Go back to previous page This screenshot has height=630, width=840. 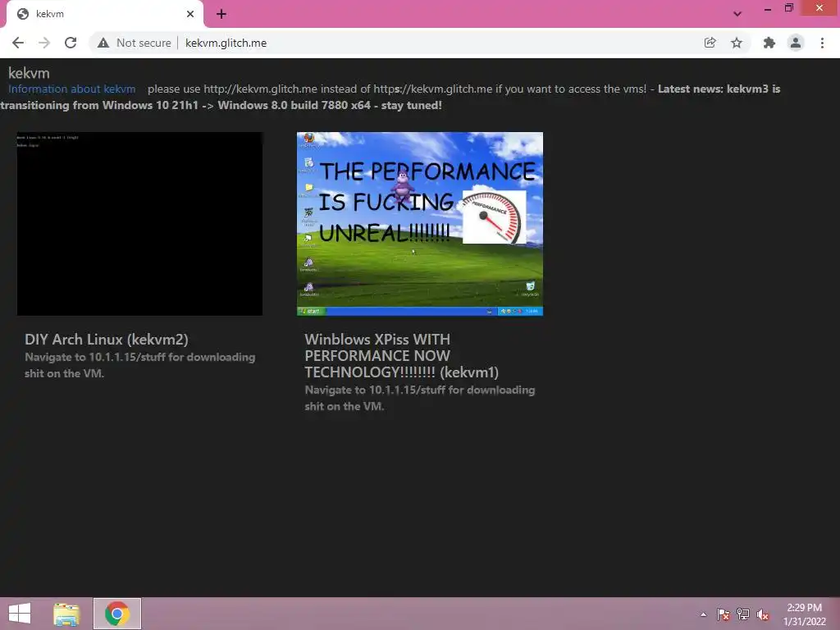point(18,43)
